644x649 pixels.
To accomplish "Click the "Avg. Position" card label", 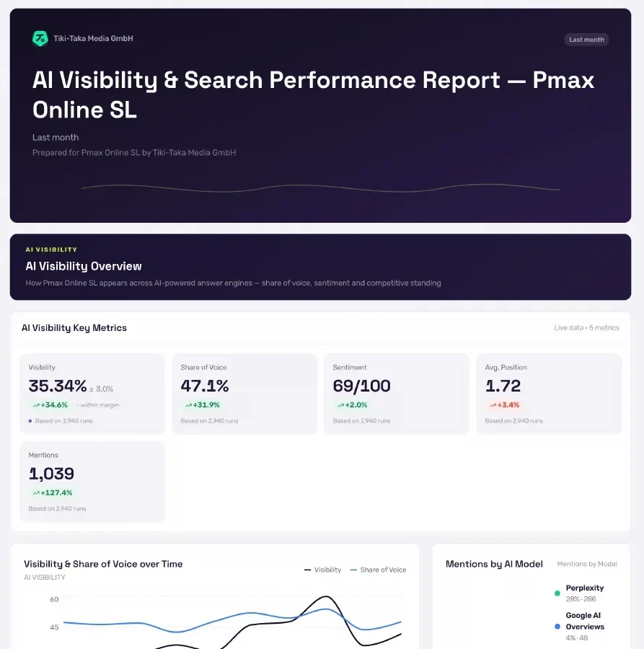I will (506, 368).
